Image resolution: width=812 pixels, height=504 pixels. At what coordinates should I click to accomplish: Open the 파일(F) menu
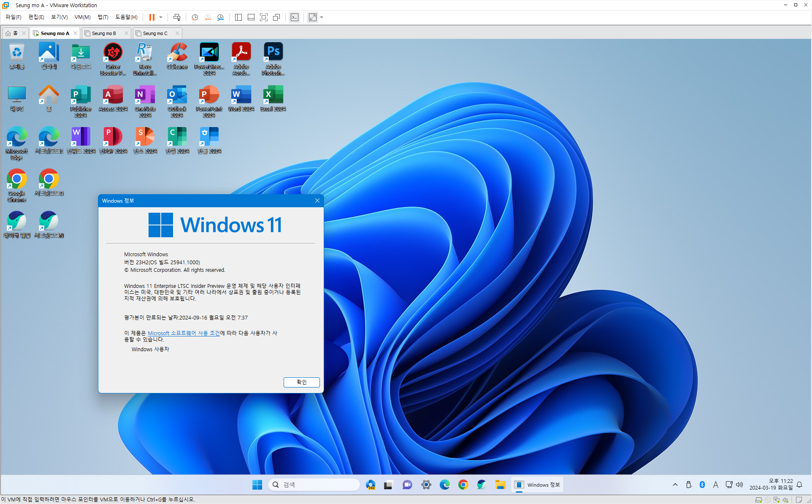tap(13, 17)
